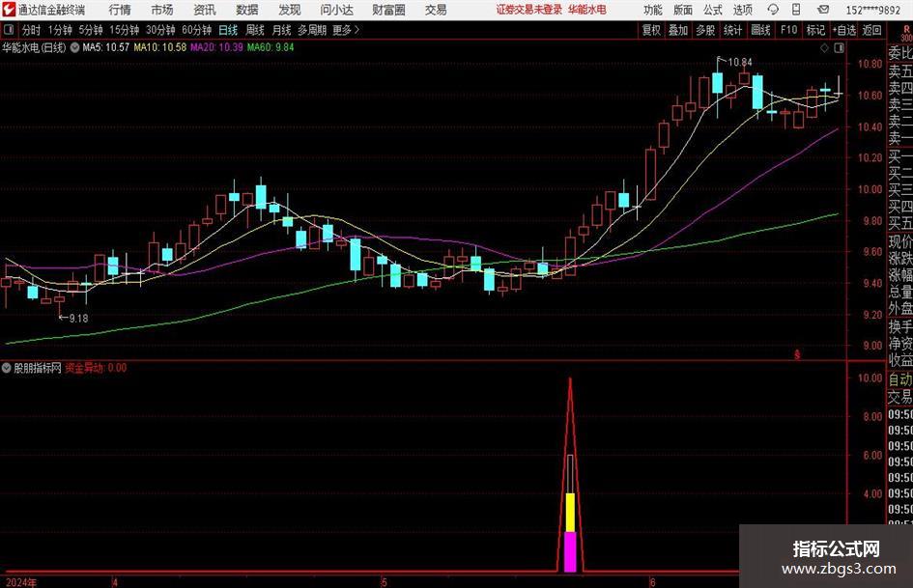The width and height of the screenshot is (913, 588).
Task: Click the 统计 statistics button
Action: coord(732,30)
